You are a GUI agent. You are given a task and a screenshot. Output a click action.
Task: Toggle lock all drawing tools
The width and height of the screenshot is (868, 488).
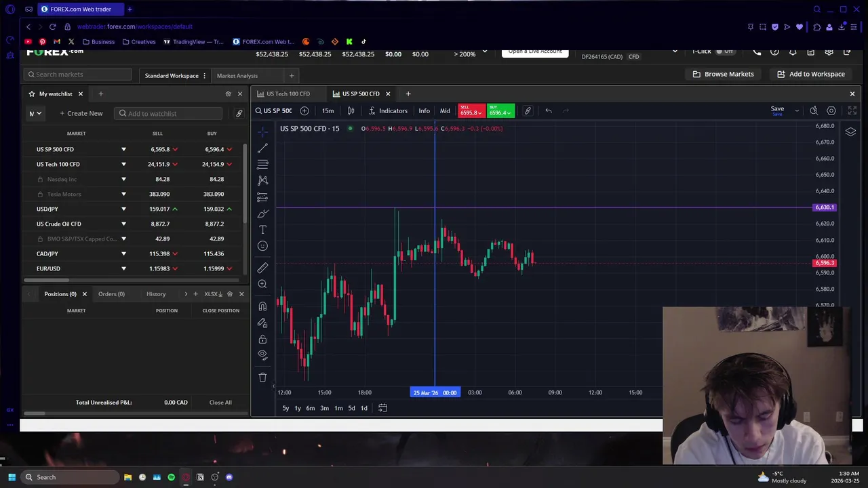[x=262, y=339]
